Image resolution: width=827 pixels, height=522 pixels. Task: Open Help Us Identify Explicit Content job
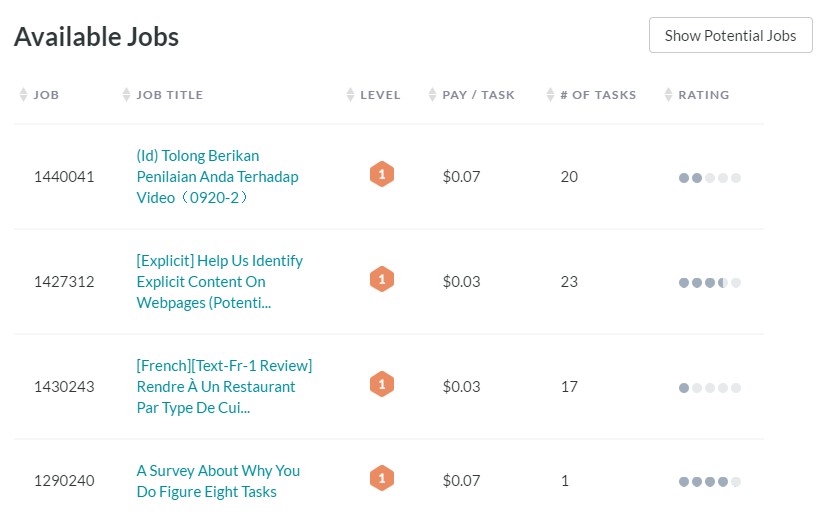[x=219, y=282]
